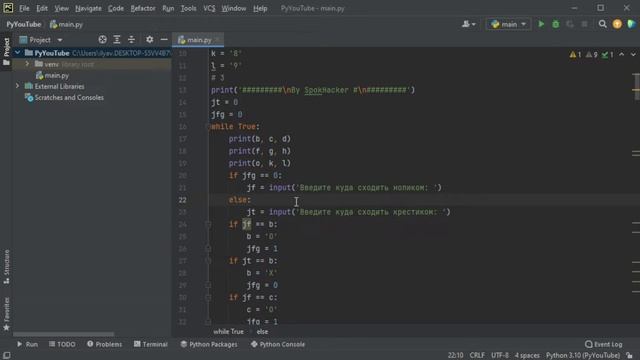Click PyYouTube breadcrumb in navigation bar

[24, 24]
